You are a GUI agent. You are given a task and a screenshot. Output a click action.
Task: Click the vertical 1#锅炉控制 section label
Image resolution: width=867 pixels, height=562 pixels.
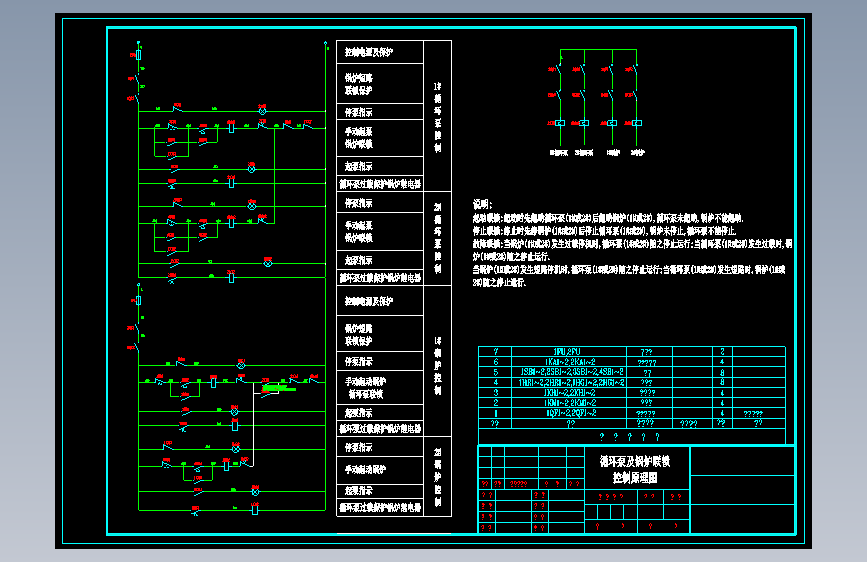coord(437,365)
